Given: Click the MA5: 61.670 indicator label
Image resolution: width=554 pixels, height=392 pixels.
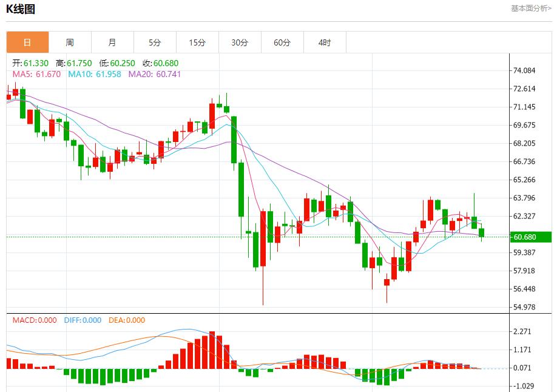Looking at the screenshot, I should click(36, 74).
